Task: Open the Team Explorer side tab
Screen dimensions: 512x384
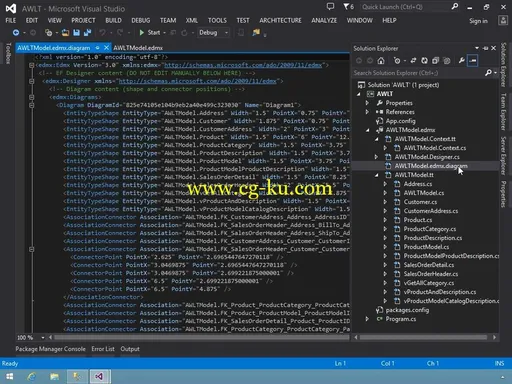Action: [503, 111]
